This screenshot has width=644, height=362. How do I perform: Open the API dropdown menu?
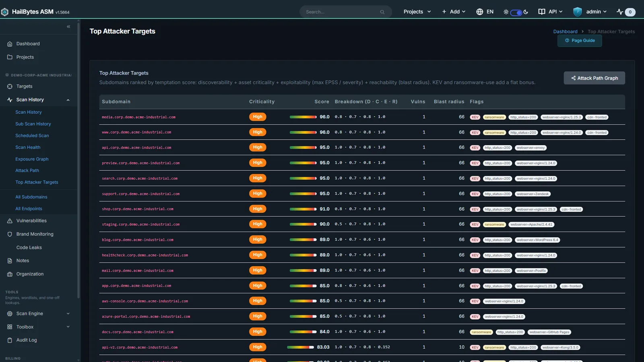click(x=551, y=12)
